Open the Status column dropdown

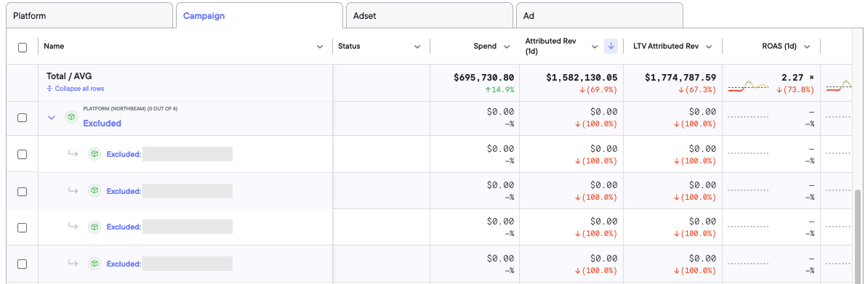coord(417,47)
